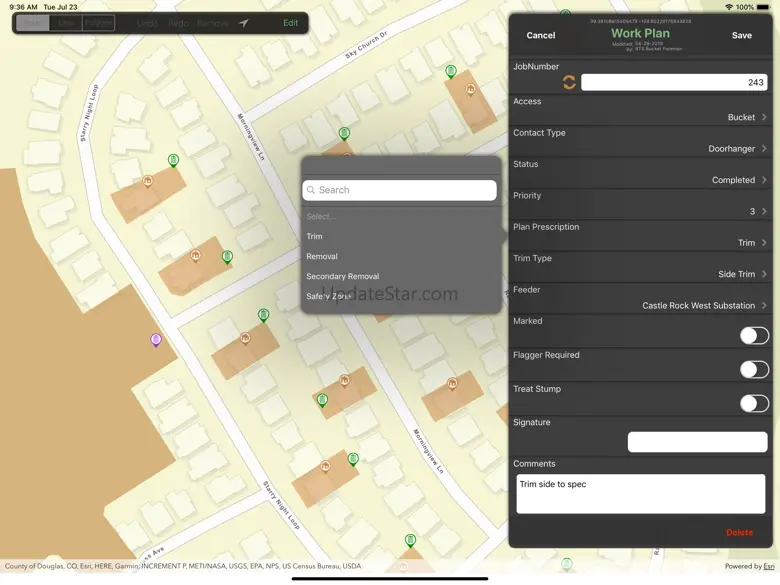
Task: Pick Removal in the prescription list
Action: (x=322, y=256)
